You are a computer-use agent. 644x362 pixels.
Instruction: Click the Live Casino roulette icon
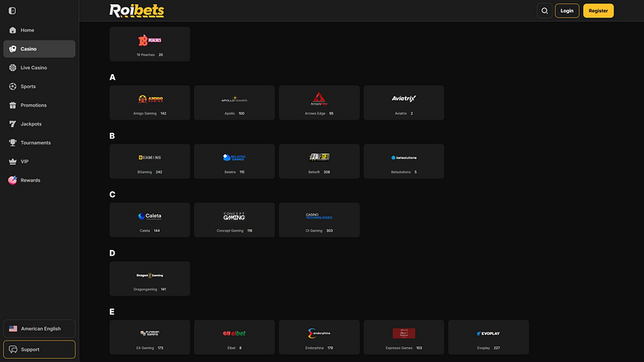tap(12, 68)
